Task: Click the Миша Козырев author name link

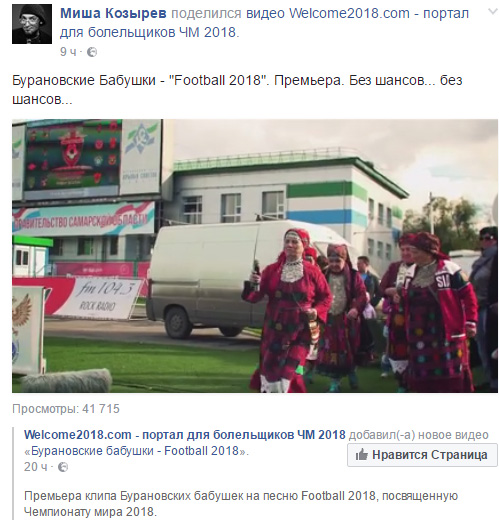Action: click(113, 13)
